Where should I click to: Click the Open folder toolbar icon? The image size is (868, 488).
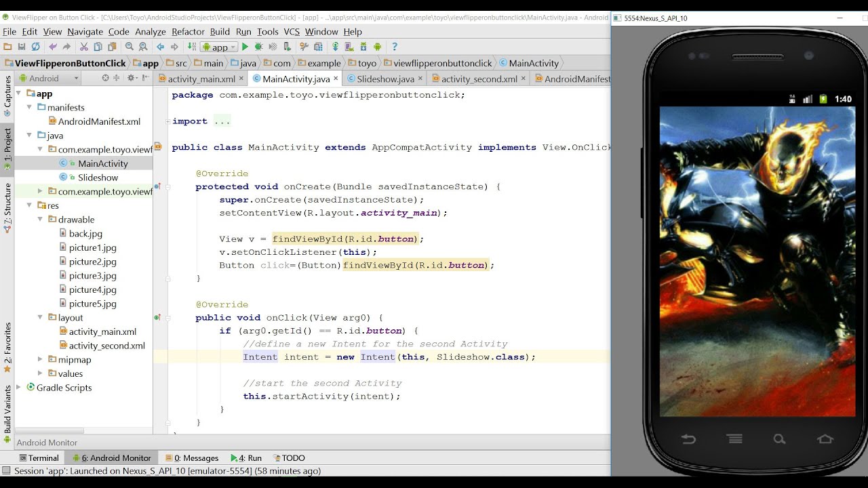click(7, 47)
